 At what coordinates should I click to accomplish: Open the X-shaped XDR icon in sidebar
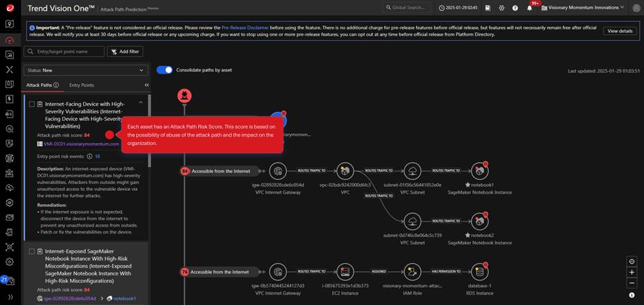pyautogui.click(x=10, y=69)
